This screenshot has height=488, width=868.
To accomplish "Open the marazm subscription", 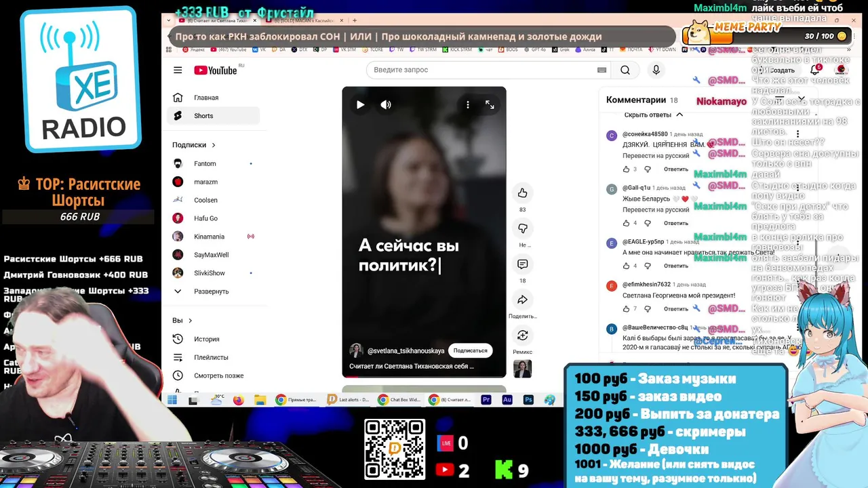I will tap(213, 182).
